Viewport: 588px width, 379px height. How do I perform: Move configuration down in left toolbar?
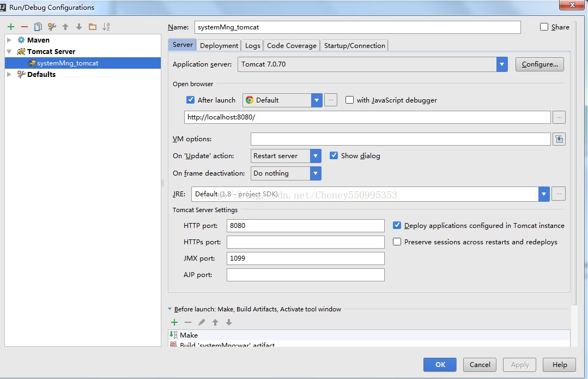[x=79, y=27]
